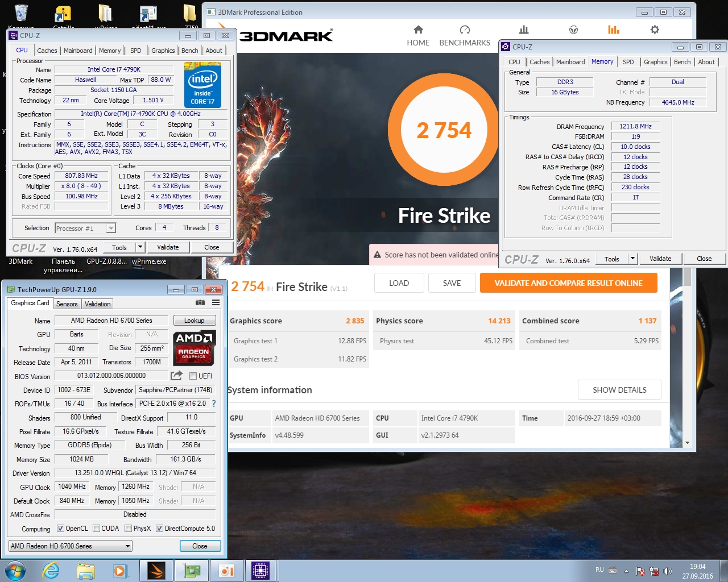Switch to GPU-Z from the taskbar
The width and height of the screenshot is (728, 582).
[x=191, y=571]
